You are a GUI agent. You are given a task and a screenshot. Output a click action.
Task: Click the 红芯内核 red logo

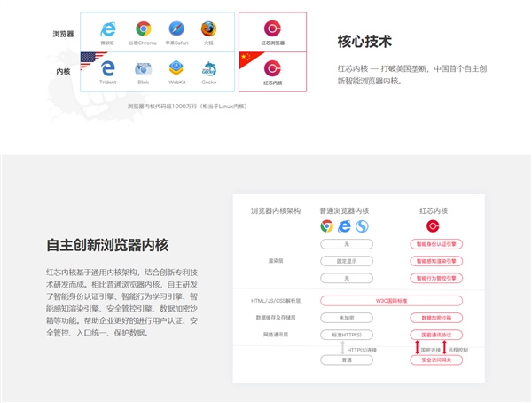click(x=272, y=68)
